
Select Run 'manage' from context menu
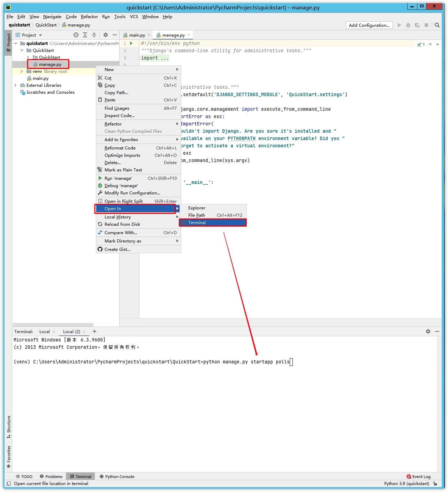(x=138, y=178)
